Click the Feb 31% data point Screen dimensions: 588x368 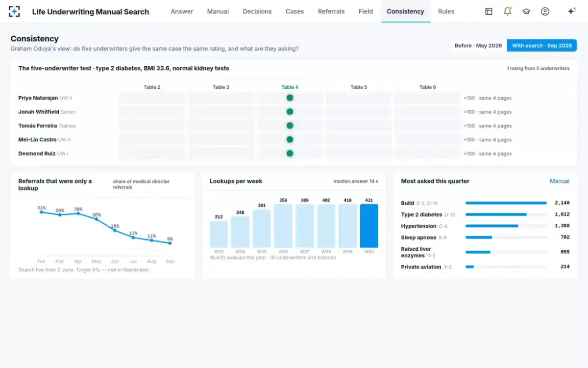(x=41, y=212)
